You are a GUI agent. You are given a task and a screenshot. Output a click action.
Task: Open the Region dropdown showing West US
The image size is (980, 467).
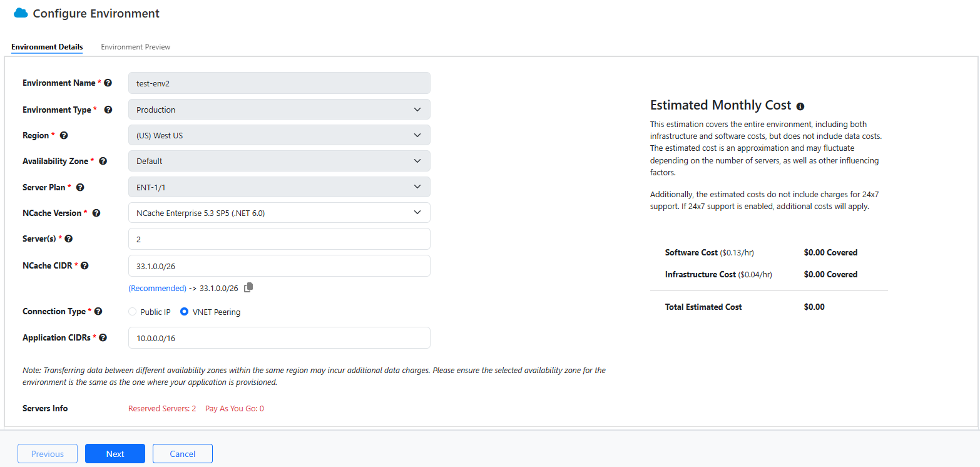pos(279,135)
